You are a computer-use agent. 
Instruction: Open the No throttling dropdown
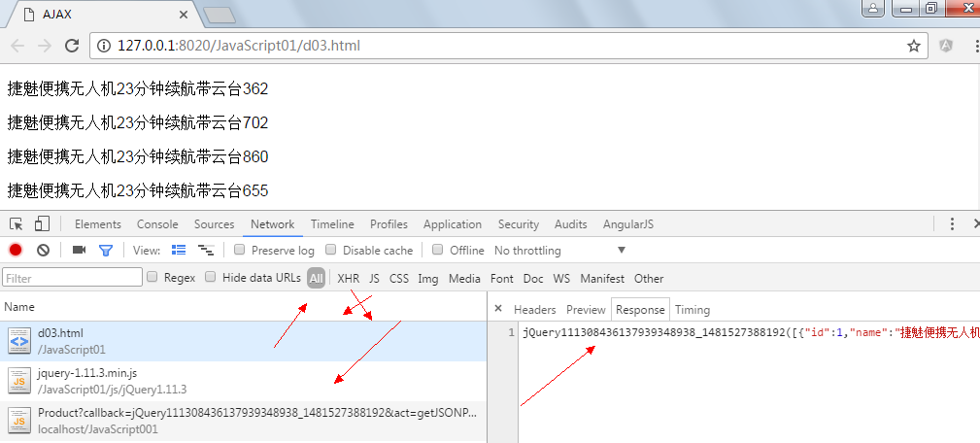[559, 250]
